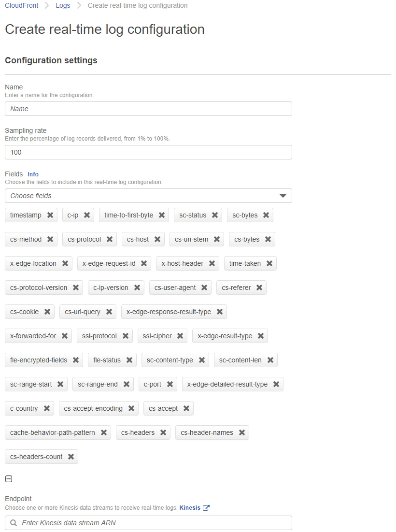Select the Sampling rate input showing 100
Screen dimensions: 396x532
(148, 152)
